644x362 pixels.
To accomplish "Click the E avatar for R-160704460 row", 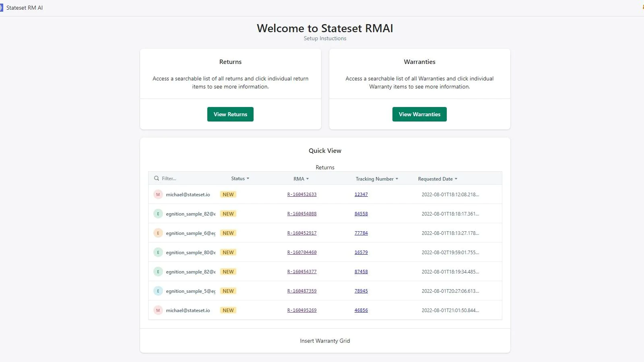I will click(158, 252).
